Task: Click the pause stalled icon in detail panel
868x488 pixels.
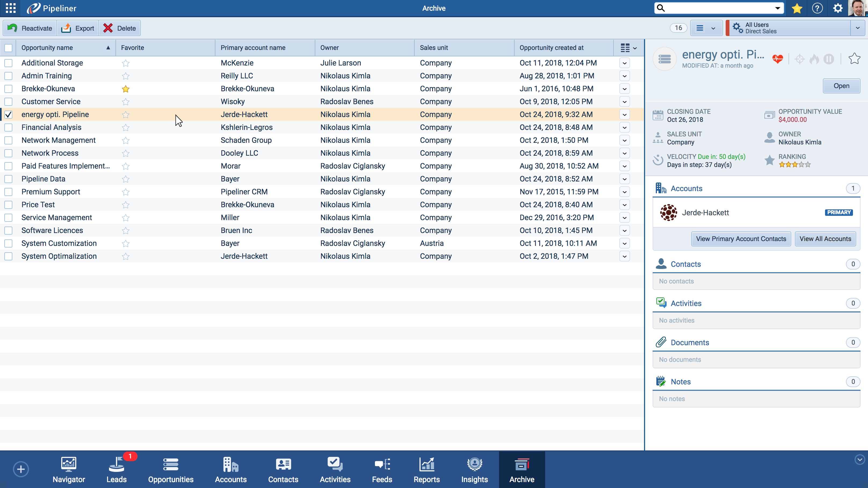Action: pyautogui.click(x=829, y=59)
